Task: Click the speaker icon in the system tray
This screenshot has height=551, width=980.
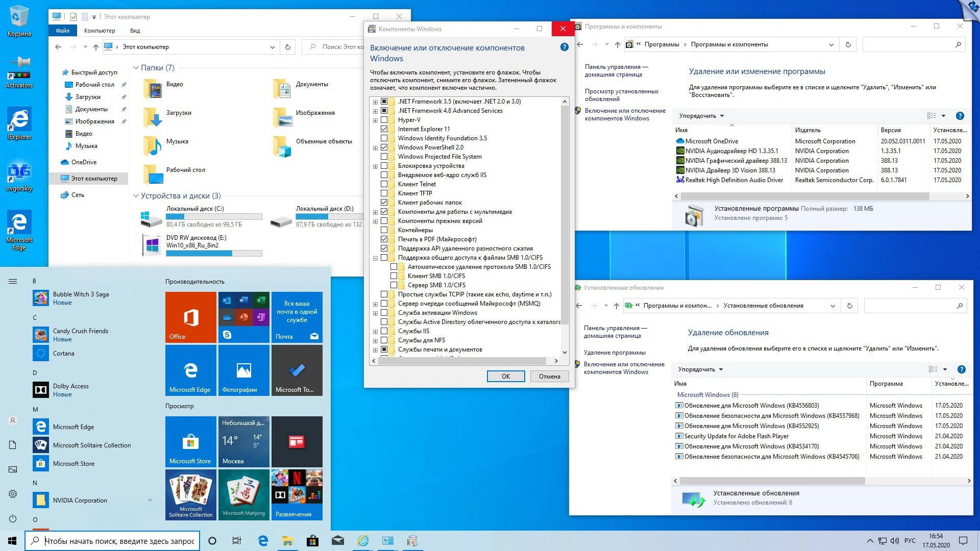Action: tap(895, 540)
